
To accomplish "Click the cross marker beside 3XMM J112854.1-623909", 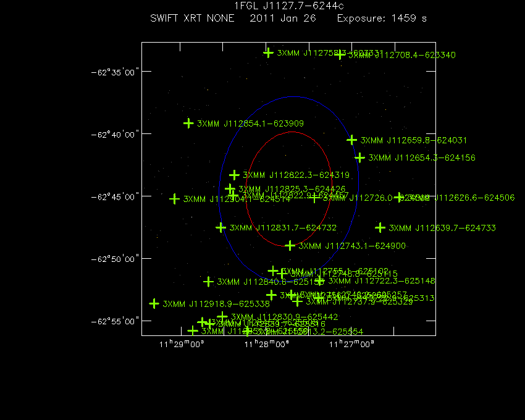I will point(188,124).
